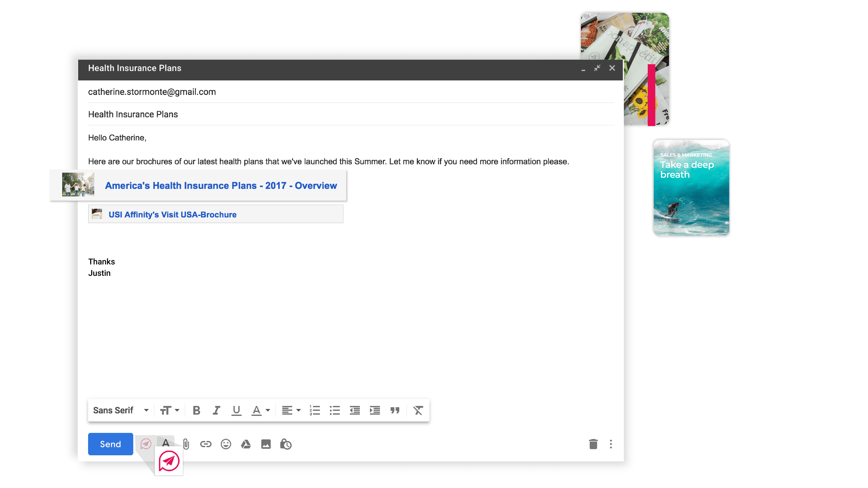Insert files using Google Drive icon
The width and height of the screenshot is (868, 488).
click(x=246, y=444)
